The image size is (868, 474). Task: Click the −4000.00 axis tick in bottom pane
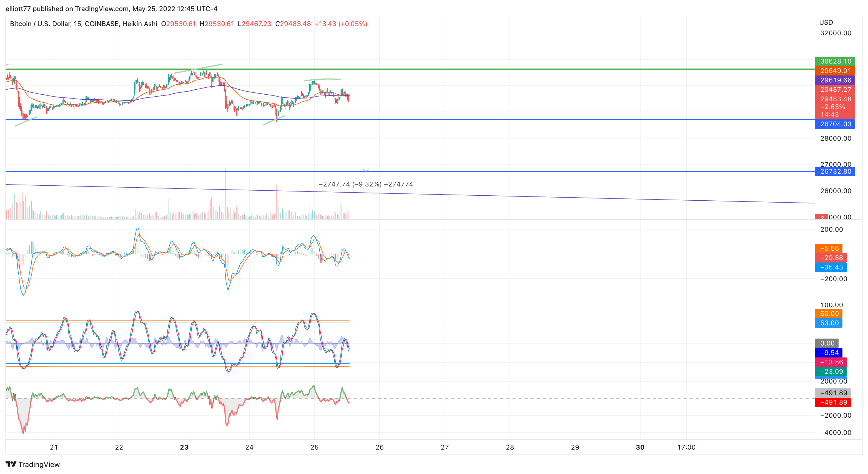[836, 433]
